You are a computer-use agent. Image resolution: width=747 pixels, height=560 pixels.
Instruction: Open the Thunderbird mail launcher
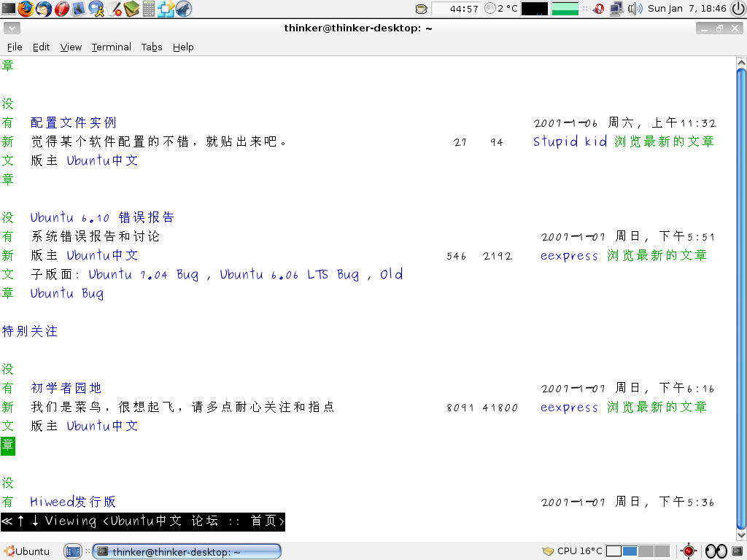43,8
